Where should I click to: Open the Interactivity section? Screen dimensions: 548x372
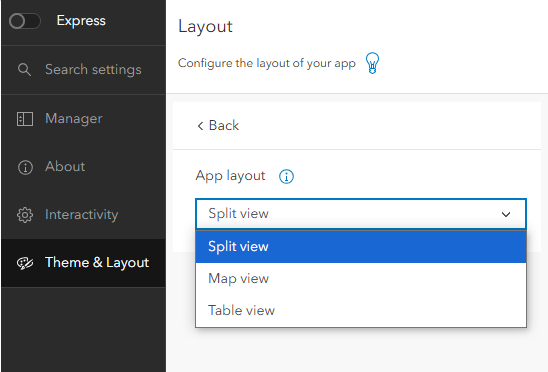click(83, 215)
